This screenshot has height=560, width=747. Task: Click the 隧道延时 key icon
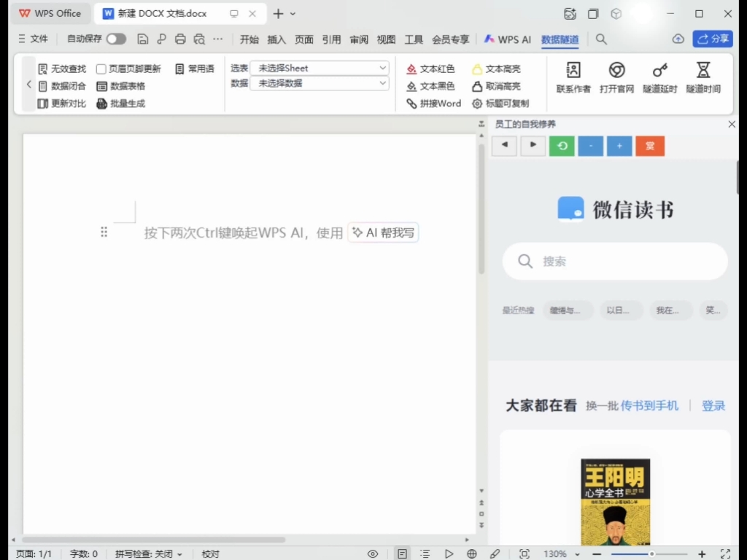pos(659,71)
